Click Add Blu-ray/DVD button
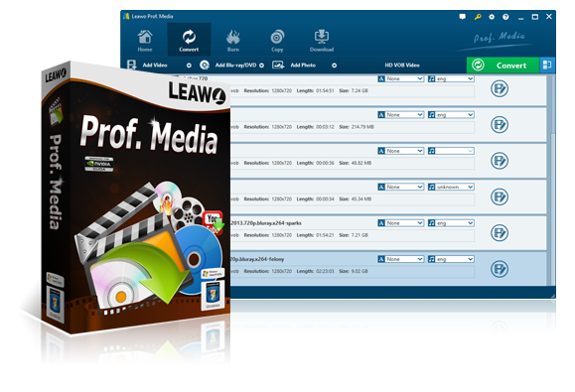Screen dimensions: 575x392 point(235,65)
